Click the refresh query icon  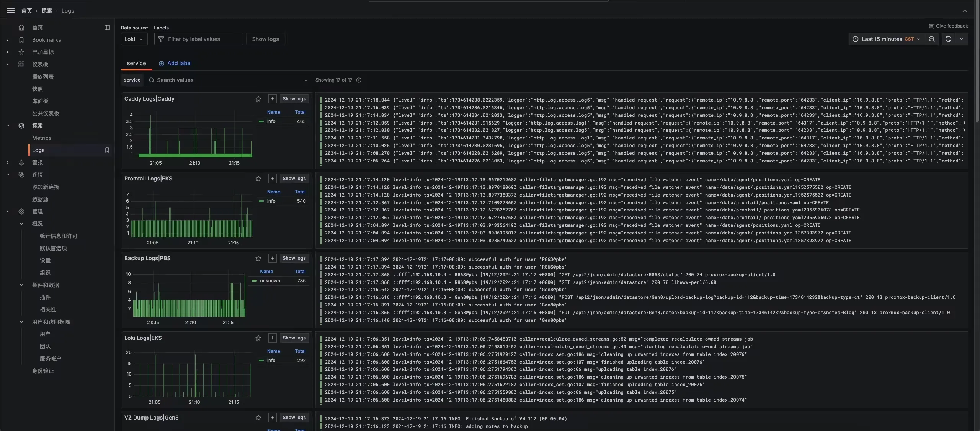click(948, 39)
